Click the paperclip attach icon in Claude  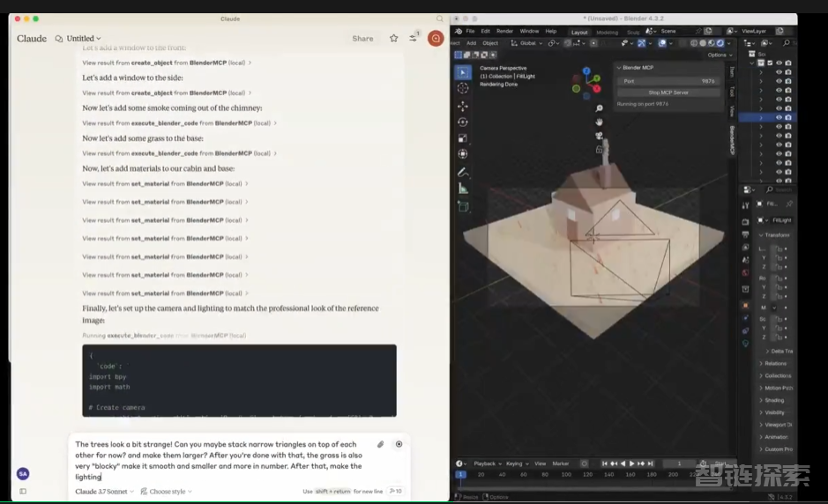click(x=380, y=444)
